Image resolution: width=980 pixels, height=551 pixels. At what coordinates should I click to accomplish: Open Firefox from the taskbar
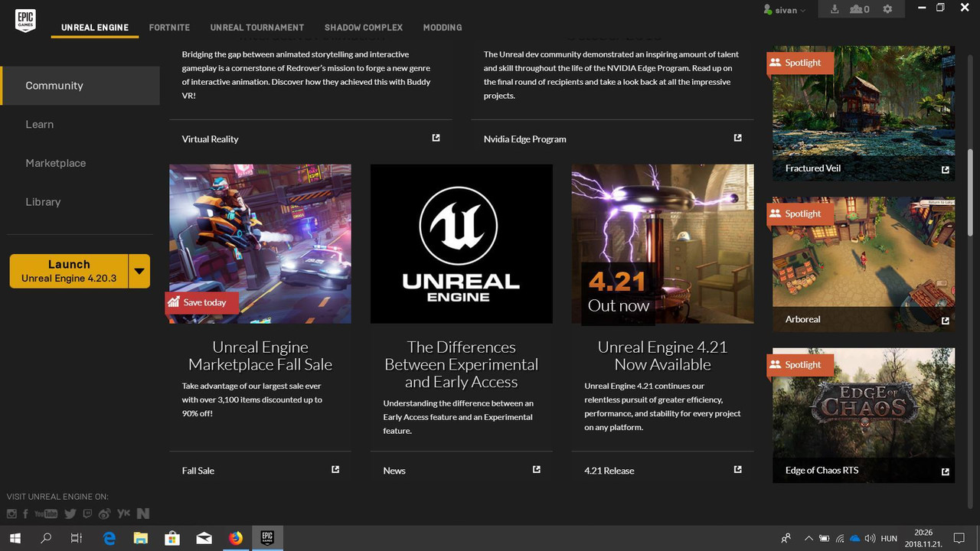point(235,538)
